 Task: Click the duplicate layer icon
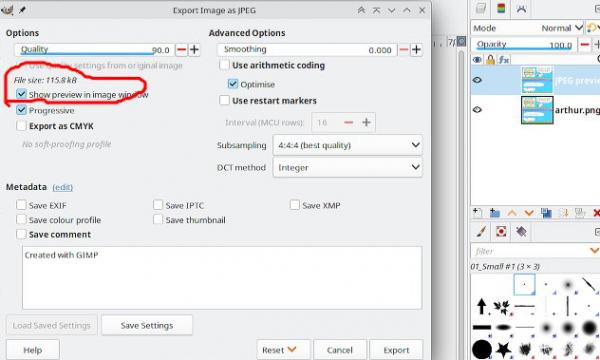pos(546,213)
